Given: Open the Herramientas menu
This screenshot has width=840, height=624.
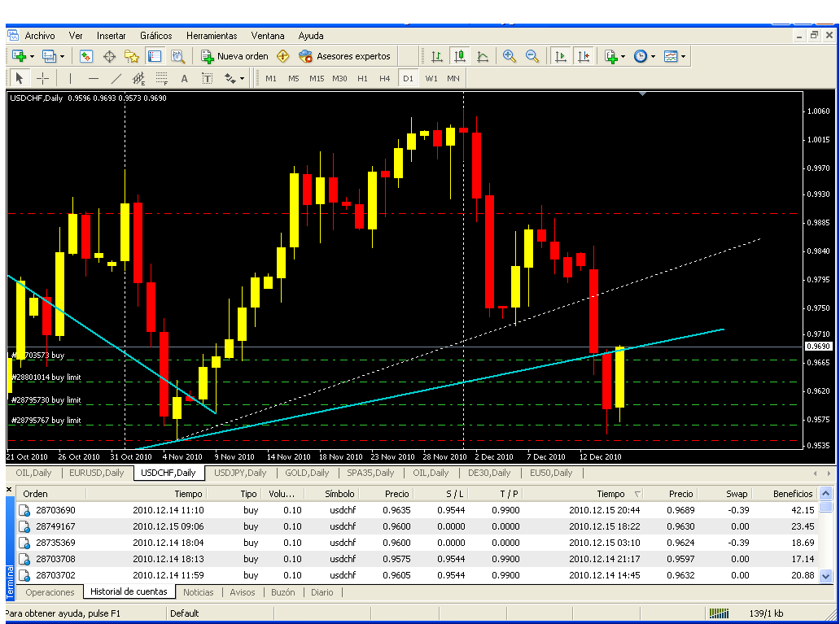Looking at the screenshot, I should [x=212, y=36].
